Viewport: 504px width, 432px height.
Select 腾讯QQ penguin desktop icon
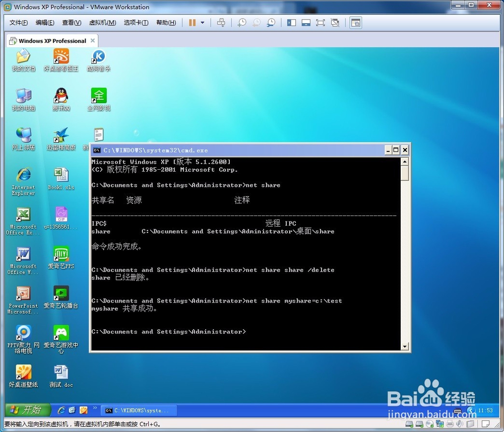coord(61,100)
